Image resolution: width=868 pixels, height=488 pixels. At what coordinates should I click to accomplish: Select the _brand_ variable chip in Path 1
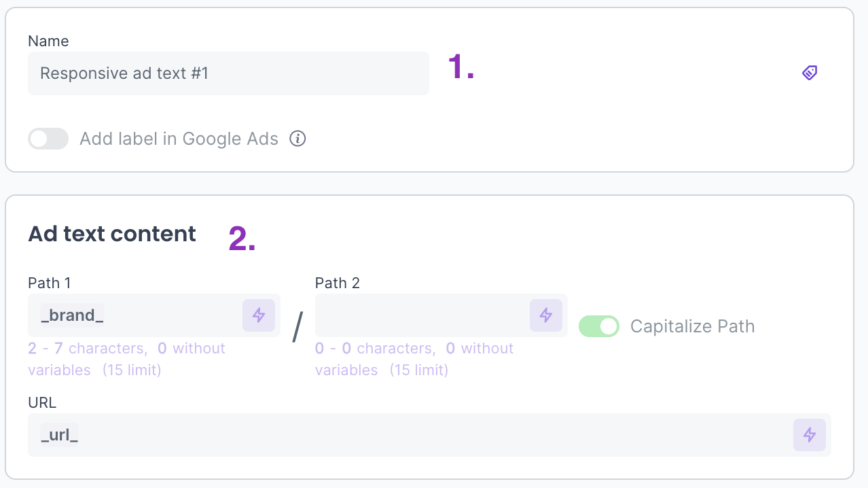pos(72,315)
